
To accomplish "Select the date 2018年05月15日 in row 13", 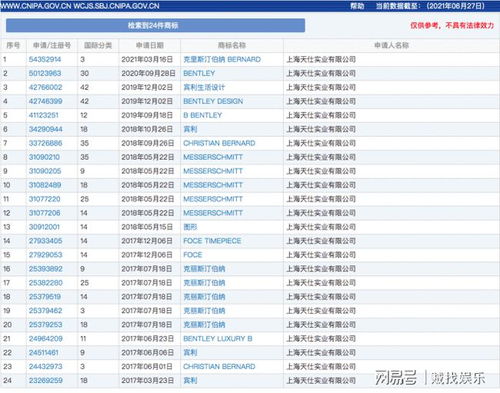I will click(147, 227).
